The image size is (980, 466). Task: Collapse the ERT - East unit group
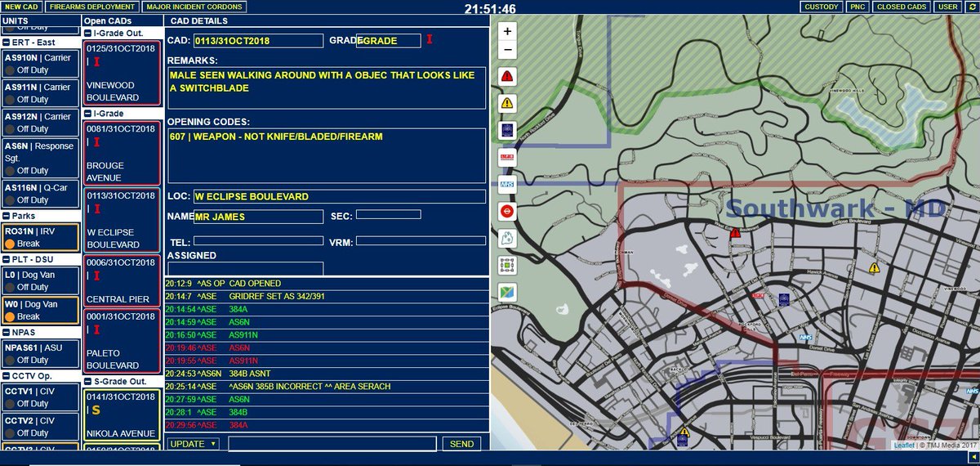coord(6,42)
